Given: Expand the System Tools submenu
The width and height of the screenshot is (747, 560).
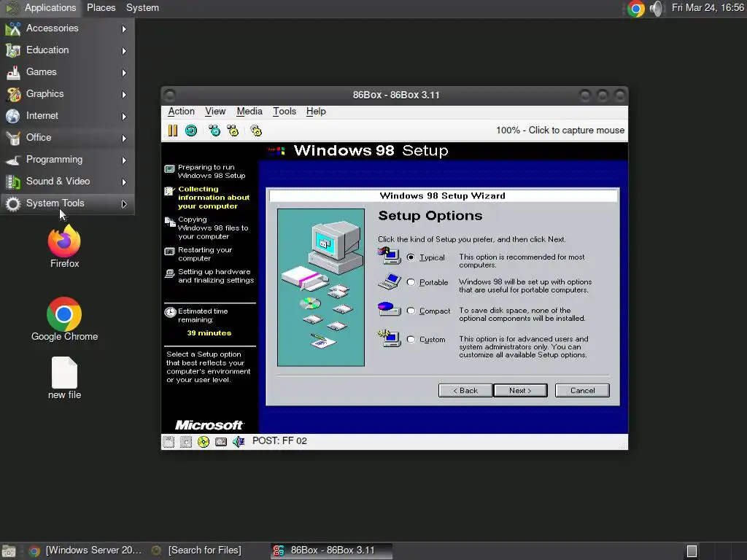Looking at the screenshot, I should tap(67, 204).
